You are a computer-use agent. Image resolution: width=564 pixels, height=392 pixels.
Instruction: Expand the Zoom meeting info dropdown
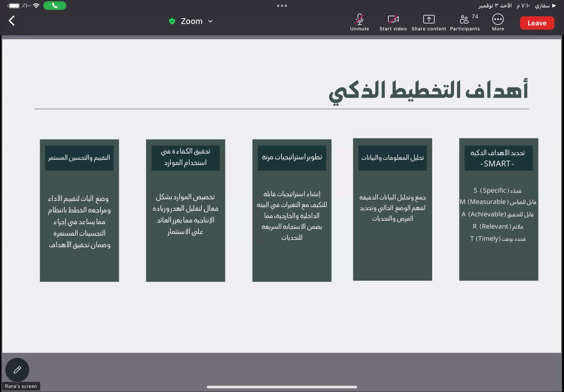(x=210, y=21)
